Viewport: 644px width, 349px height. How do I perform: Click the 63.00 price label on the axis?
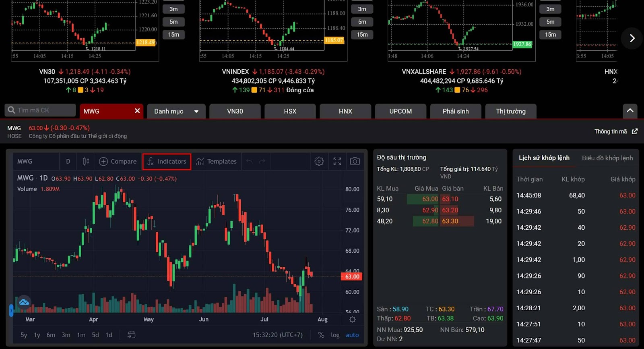click(x=352, y=276)
